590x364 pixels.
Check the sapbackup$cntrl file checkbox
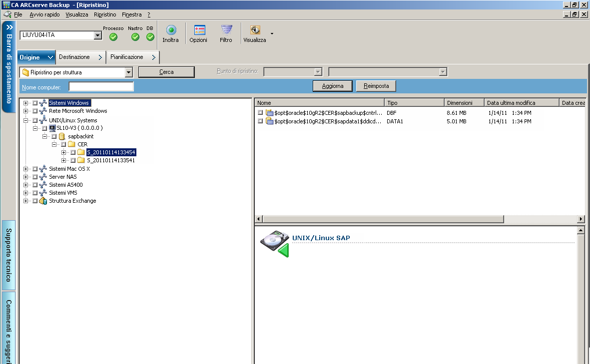[260, 112]
